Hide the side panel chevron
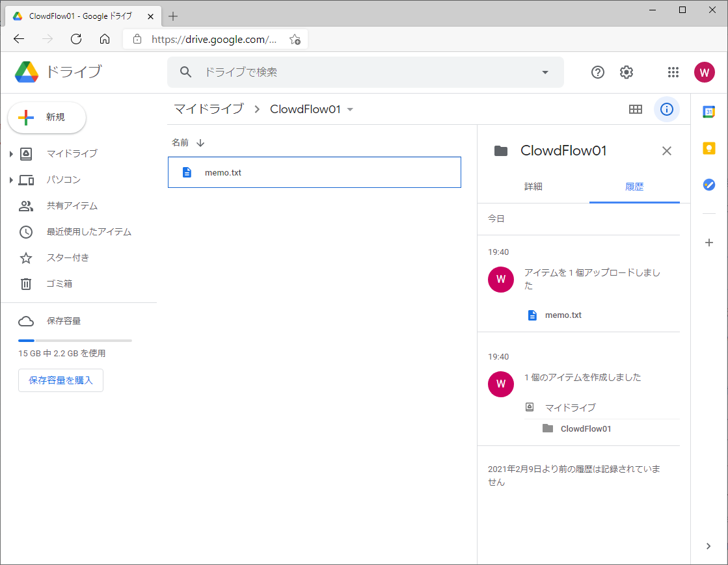Viewport: 728px width, 565px height. coord(708,546)
